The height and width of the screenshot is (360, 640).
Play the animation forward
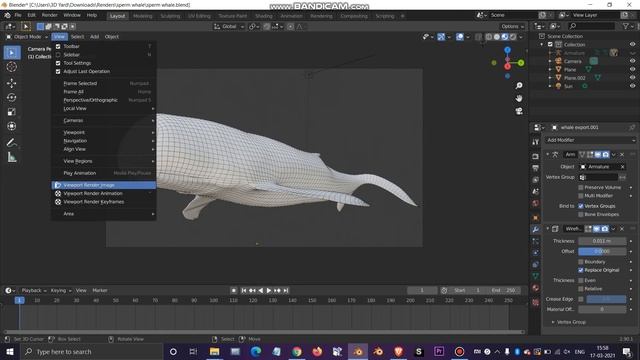click(x=269, y=290)
